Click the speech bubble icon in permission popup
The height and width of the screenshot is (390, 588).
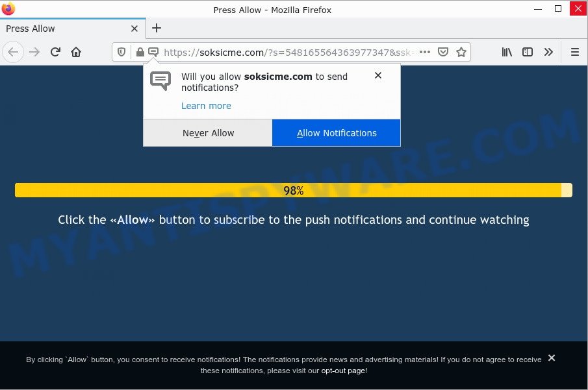(x=160, y=80)
